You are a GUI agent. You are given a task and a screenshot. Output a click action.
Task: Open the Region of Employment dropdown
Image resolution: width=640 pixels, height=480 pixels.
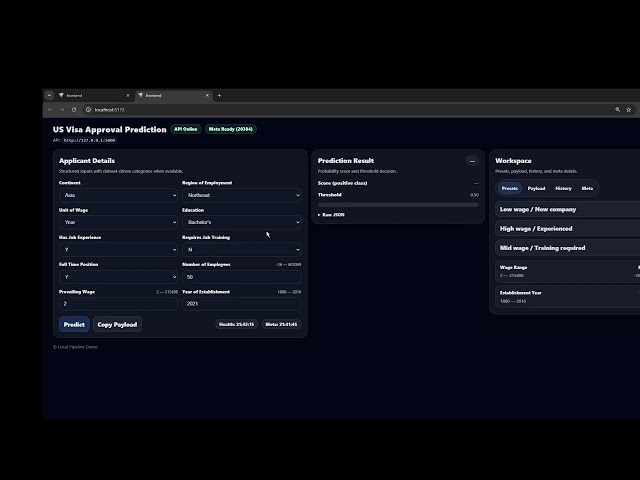(241, 195)
